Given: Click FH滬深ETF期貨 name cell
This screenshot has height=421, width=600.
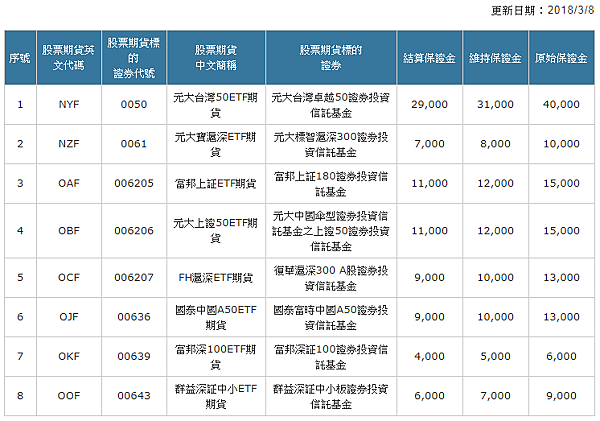Looking at the screenshot, I should point(216,277).
